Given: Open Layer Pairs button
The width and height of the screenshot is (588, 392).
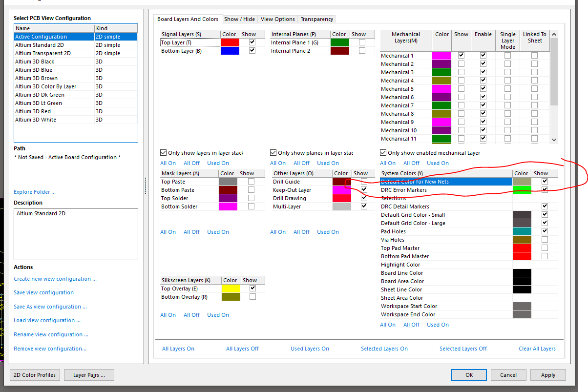Looking at the screenshot, I should pos(89,375).
